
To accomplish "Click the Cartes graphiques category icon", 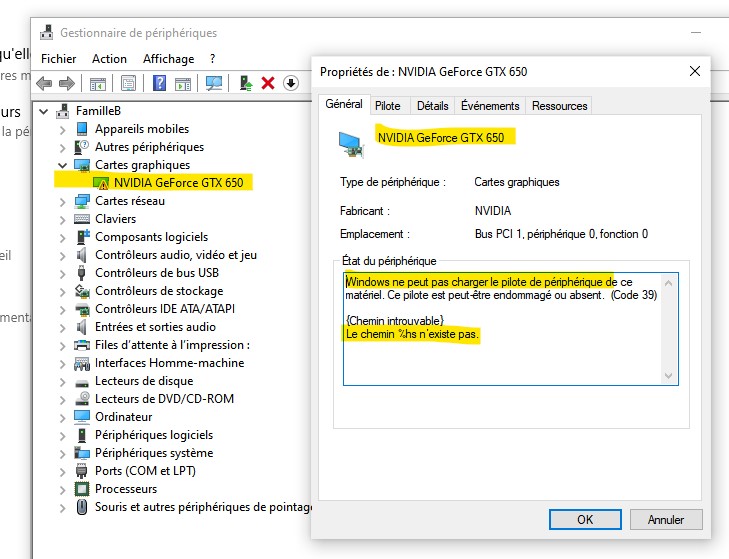I will 82,165.
